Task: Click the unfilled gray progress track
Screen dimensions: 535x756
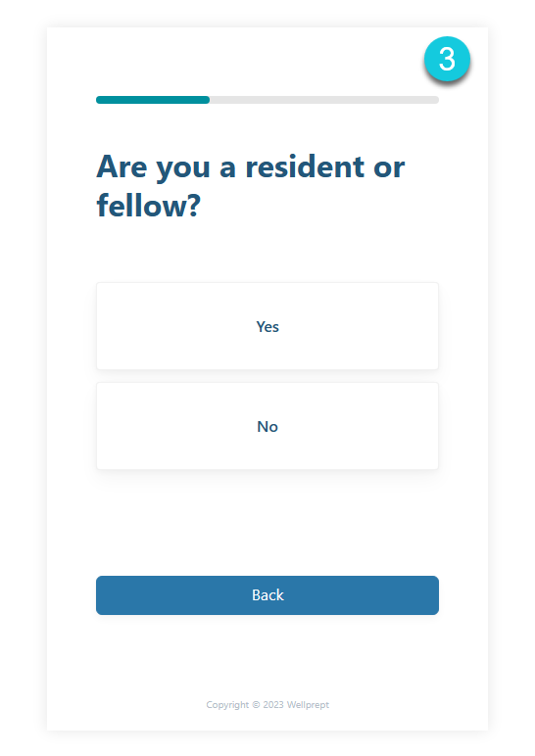Action: (324, 100)
